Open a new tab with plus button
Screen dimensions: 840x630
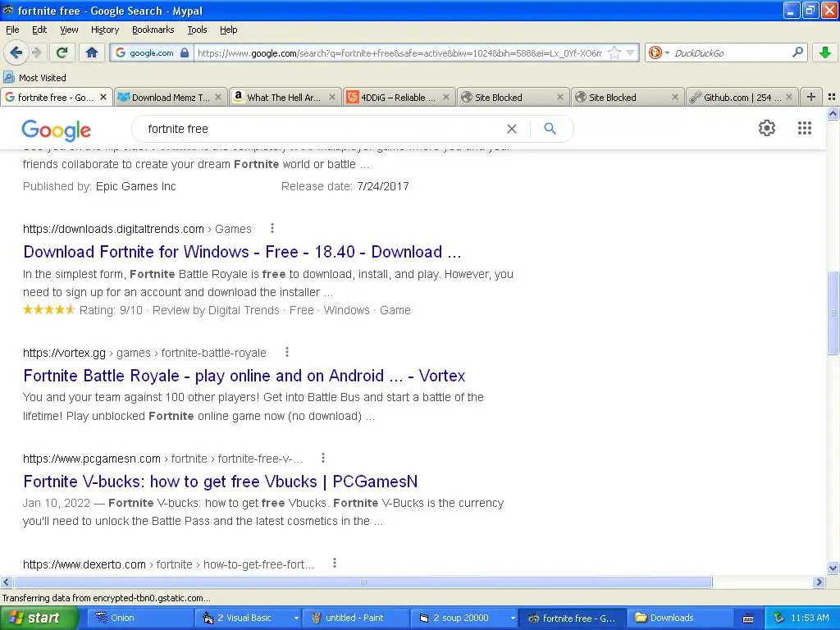click(x=811, y=97)
